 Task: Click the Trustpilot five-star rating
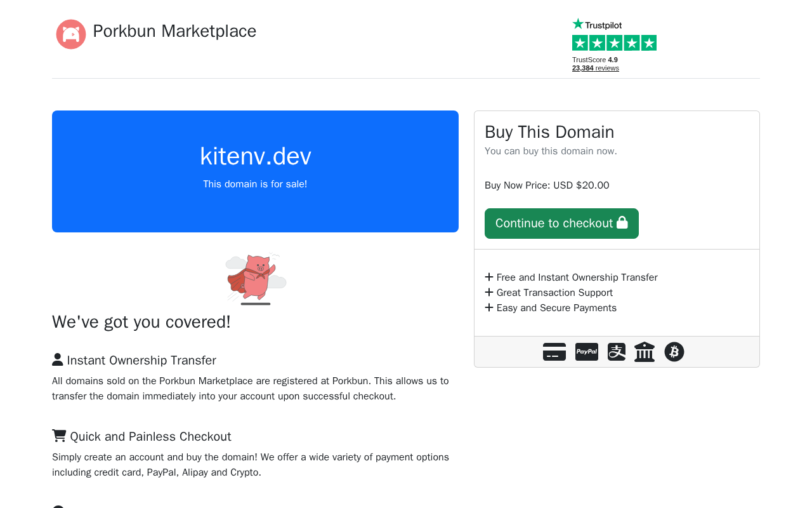click(x=614, y=43)
